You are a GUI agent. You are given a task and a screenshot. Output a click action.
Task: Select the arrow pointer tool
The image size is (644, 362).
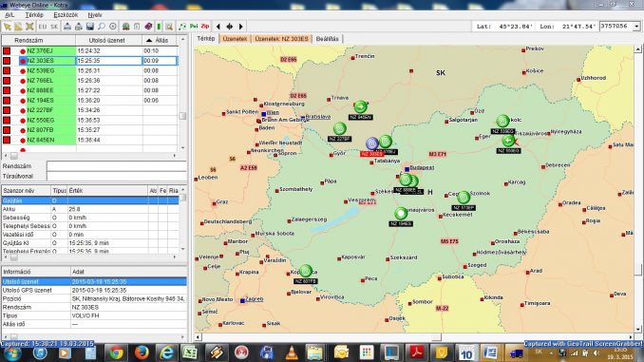click(8, 27)
